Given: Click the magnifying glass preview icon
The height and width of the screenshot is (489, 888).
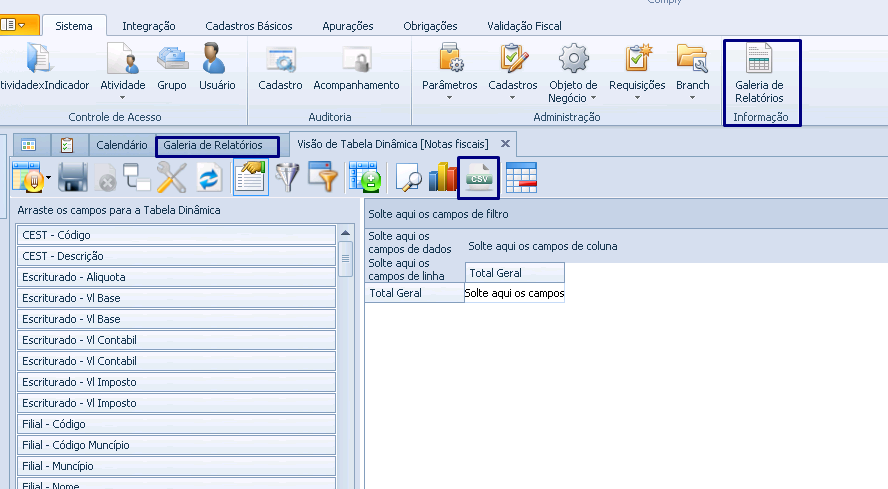Looking at the screenshot, I should point(408,177).
